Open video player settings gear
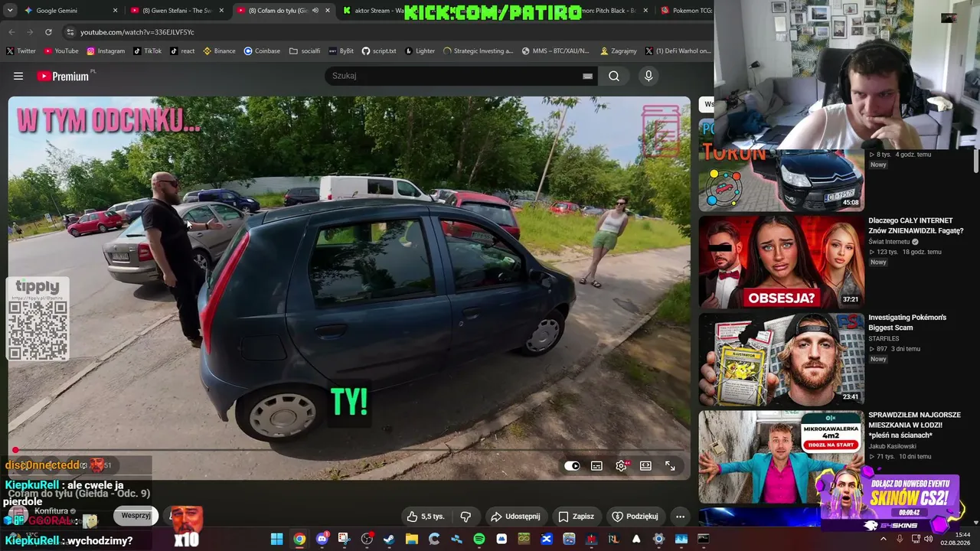The width and height of the screenshot is (980, 551). [621, 465]
